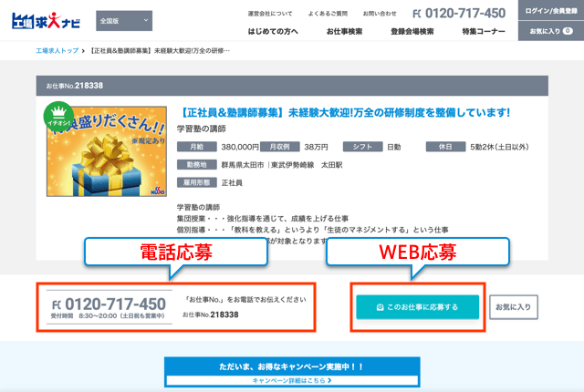
Task: Click the header phone number 0120-717-450
Action: [x=459, y=14]
